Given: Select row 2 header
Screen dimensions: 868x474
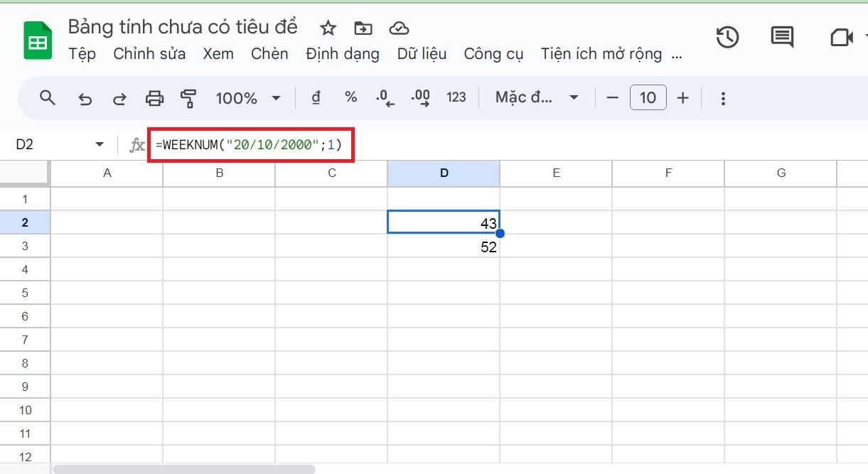Looking at the screenshot, I should coord(25,222).
